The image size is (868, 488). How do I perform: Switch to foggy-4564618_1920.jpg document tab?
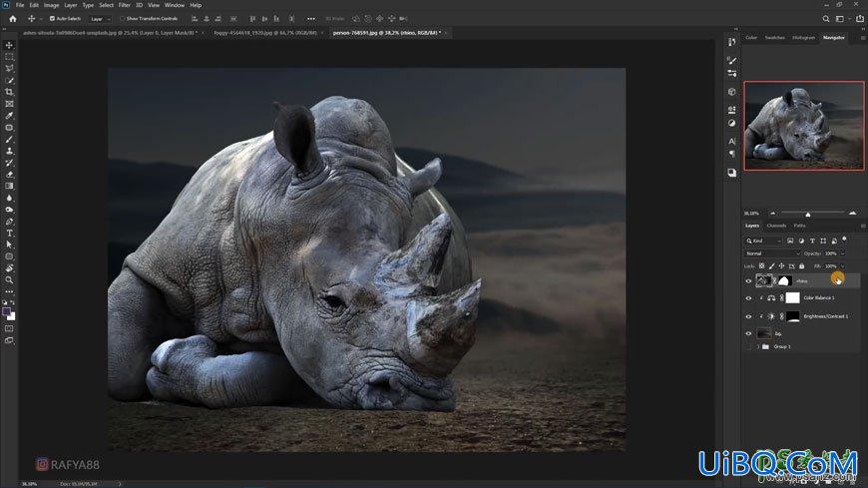click(265, 33)
